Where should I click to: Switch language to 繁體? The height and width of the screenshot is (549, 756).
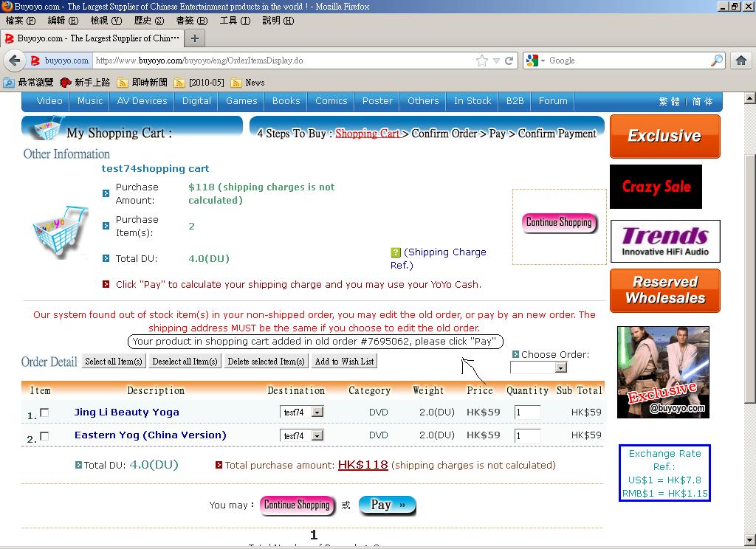point(669,102)
